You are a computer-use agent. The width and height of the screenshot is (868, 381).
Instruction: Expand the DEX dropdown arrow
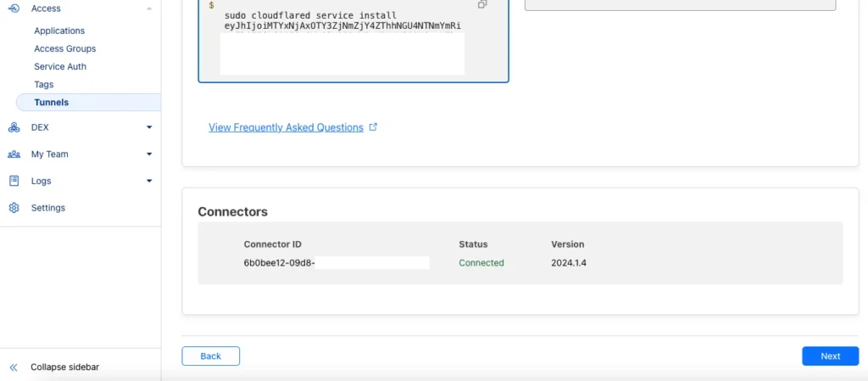pyautogui.click(x=149, y=127)
